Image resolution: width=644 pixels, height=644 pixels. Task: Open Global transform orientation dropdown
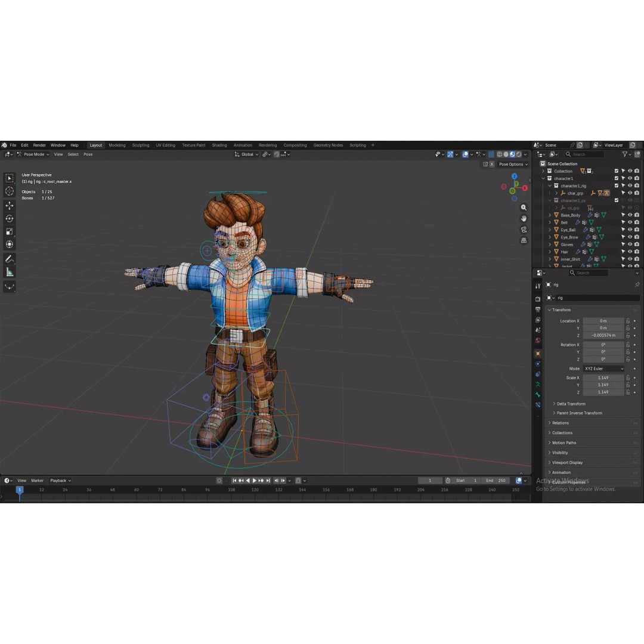pos(246,154)
